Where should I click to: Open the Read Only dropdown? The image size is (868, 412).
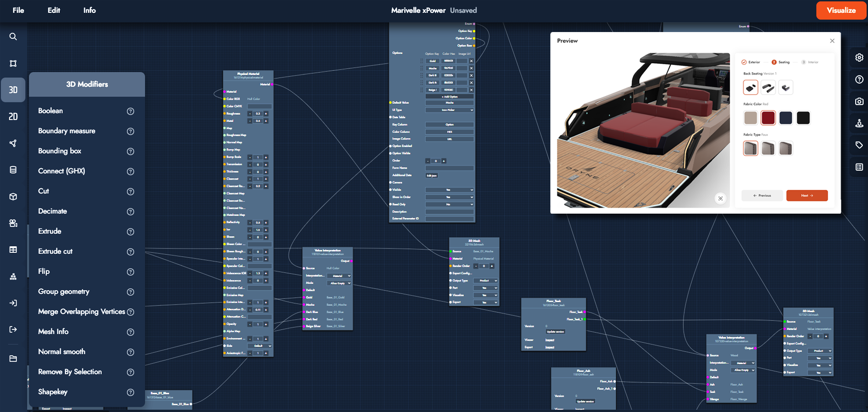(450, 204)
